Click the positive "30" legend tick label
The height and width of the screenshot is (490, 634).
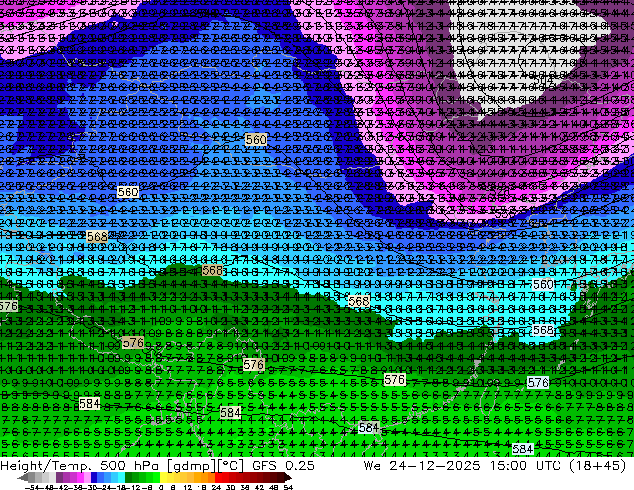click(x=230, y=487)
